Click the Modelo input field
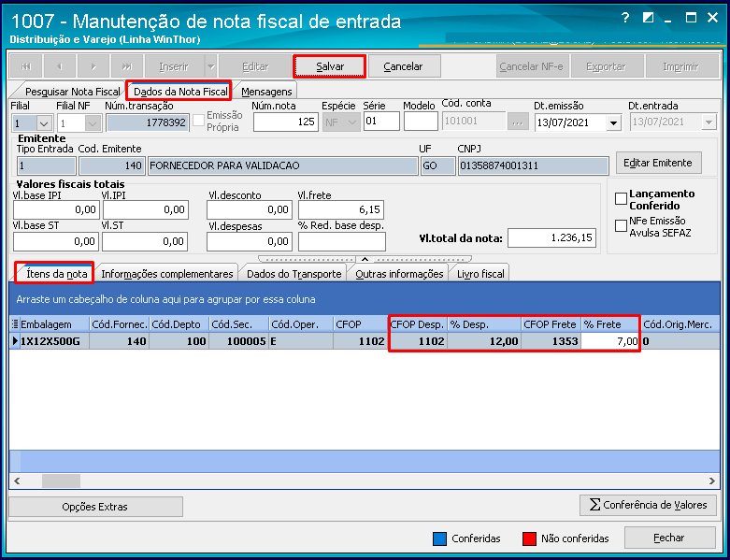Viewport: 730px width, 560px height. point(421,121)
